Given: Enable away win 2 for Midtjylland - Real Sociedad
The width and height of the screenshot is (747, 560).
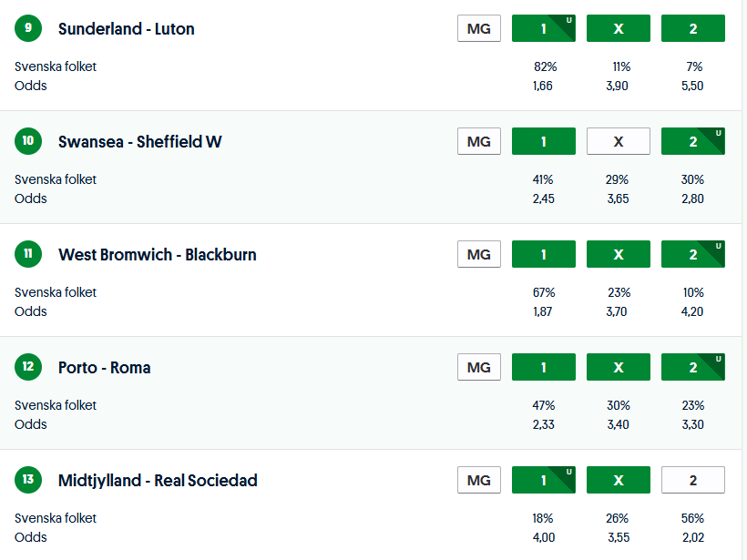Looking at the screenshot, I should coord(693,480).
